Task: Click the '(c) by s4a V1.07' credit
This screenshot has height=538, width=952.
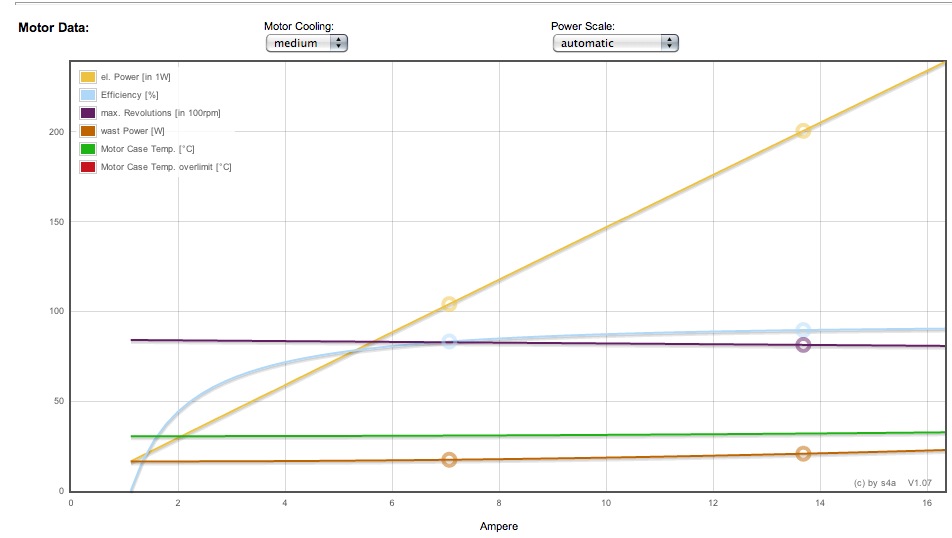Action: click(892, 482)
